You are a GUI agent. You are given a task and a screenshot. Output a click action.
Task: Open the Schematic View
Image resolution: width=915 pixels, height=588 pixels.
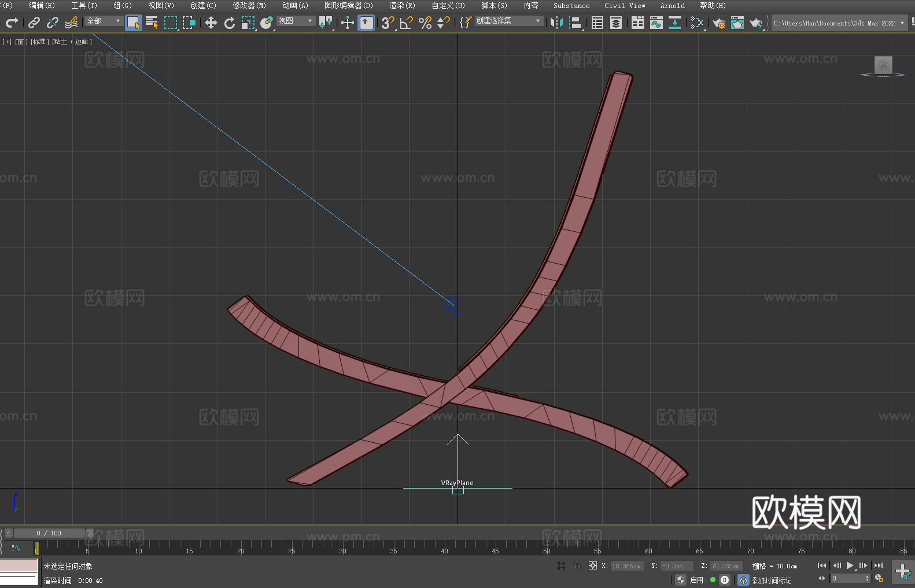click(x=697, y=23)
